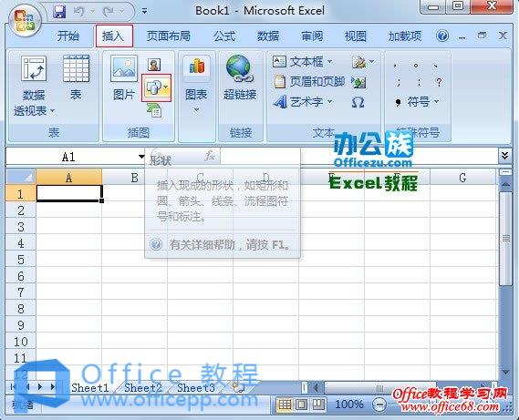Switch to the Sheet3 tab
This screenshot has height=420, width=519.
tap(196, 387)
